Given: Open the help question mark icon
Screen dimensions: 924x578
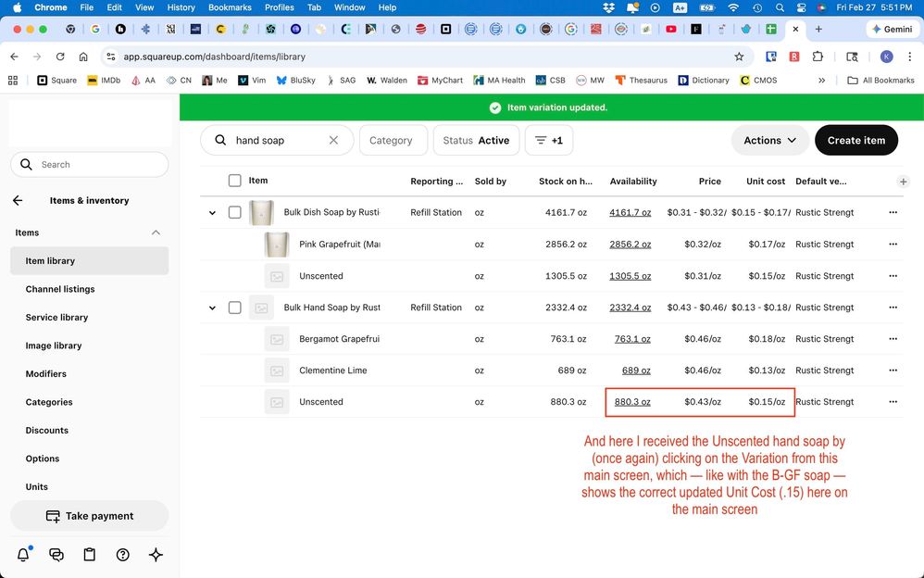Looking at the screenshot, I should tap(122, 555).
